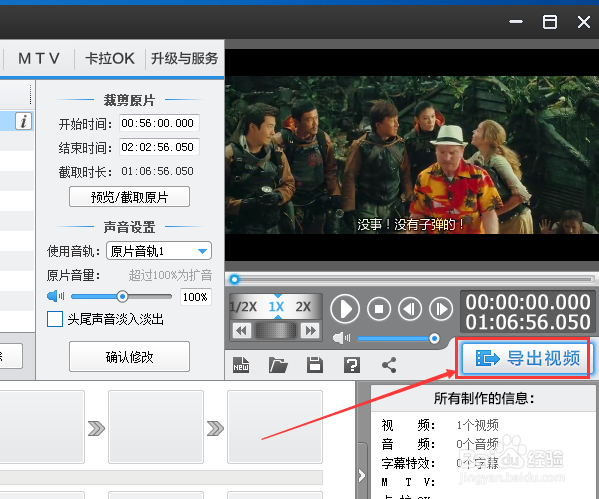Step to next frame button
Screen dimensions: 599x499
pos(441,309)
